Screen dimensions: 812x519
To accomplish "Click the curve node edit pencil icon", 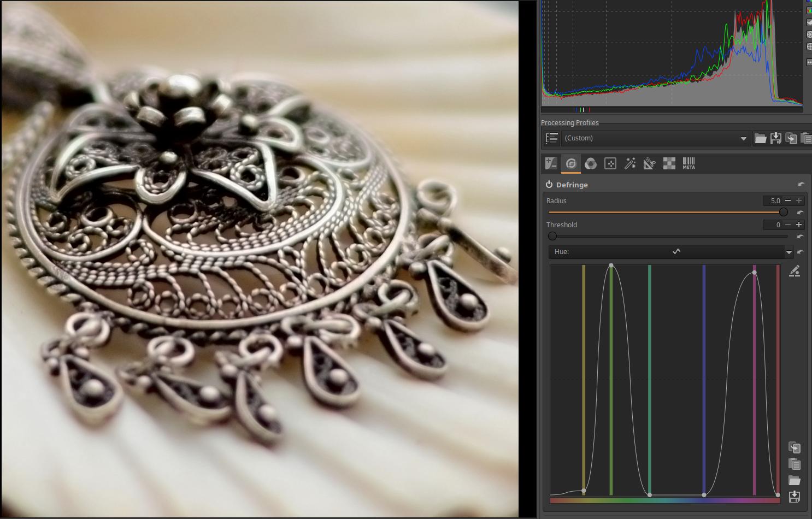I will coord(795,271).
